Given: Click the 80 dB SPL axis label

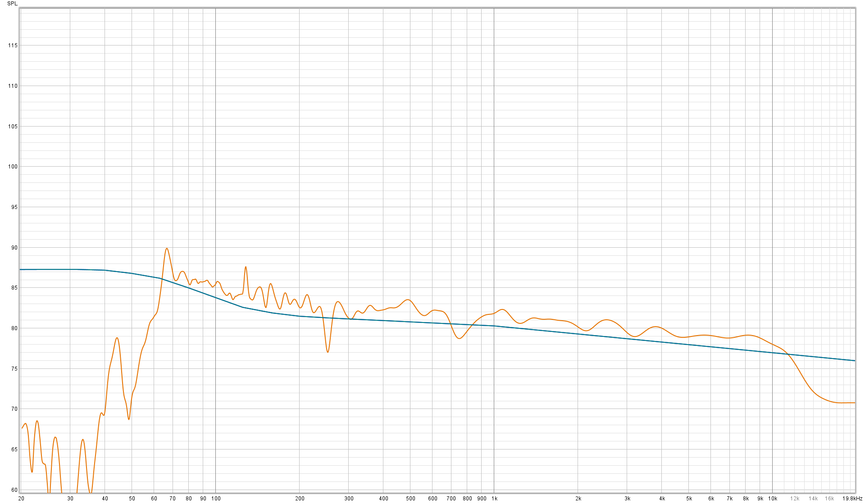Looking at the screenshot, I should [x=14, y=328].
